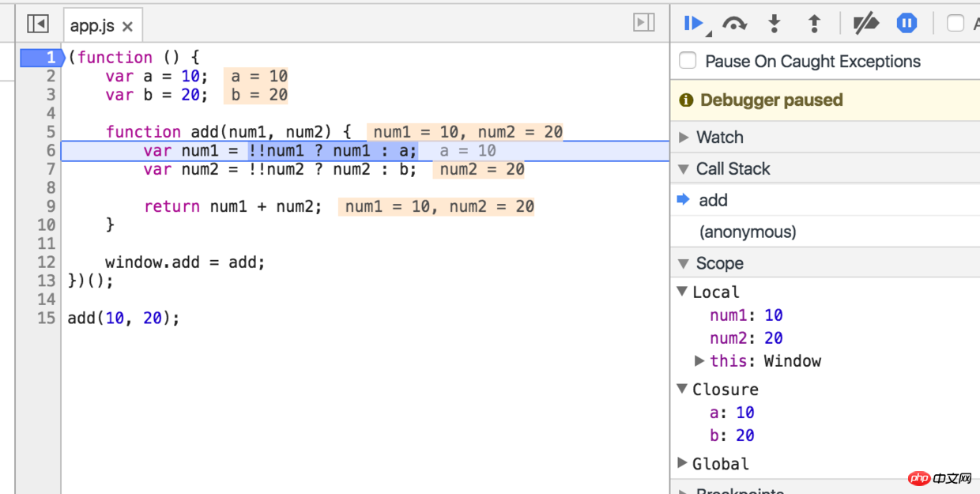The height and width of the screenshot is (494, 980).
Task: Toggle the file navigator sidebar icon
Action: coord(37,24)
